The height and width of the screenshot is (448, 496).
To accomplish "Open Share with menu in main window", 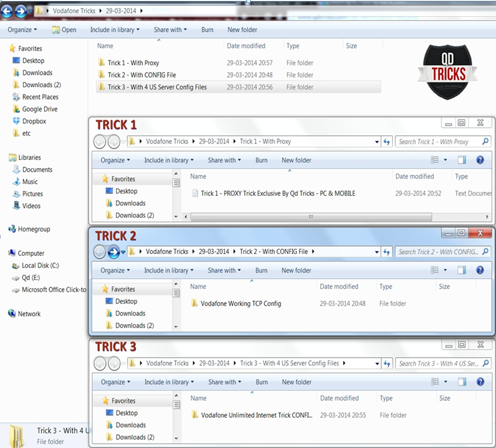I will 170,30.
